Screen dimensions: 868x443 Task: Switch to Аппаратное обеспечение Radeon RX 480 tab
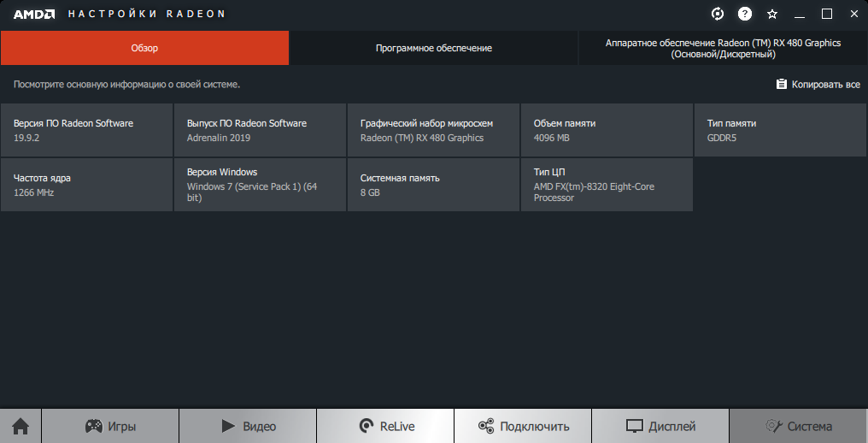tap(723, 48)
